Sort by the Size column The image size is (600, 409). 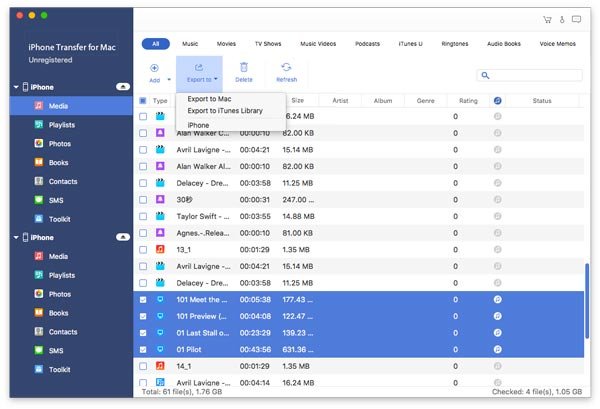pyautogui.click(x=297, y=100)
